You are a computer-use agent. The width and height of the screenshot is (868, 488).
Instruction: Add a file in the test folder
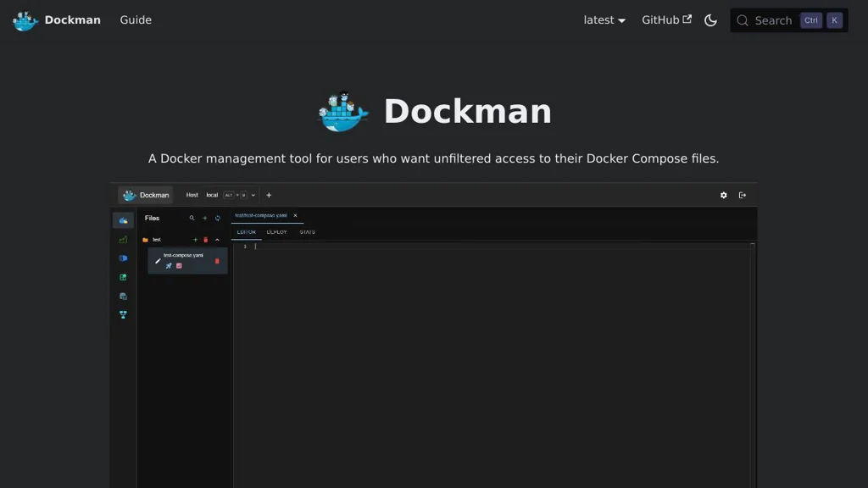pyautogui.click(x=195, y=240)
